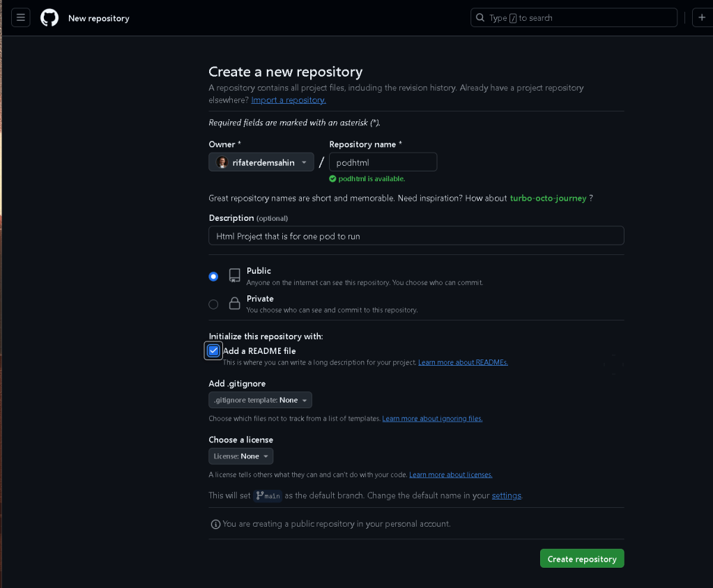The image size is (713, 588).
Task: Click the Create repository button
Action: 582,559
